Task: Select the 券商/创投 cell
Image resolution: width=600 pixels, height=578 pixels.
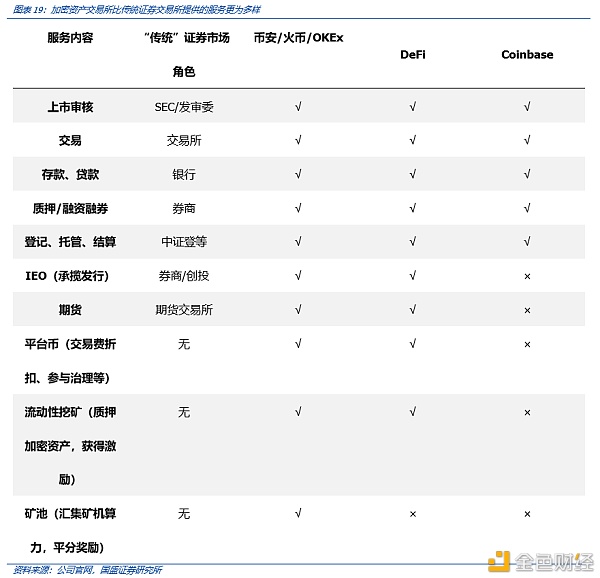Action: 184,276
